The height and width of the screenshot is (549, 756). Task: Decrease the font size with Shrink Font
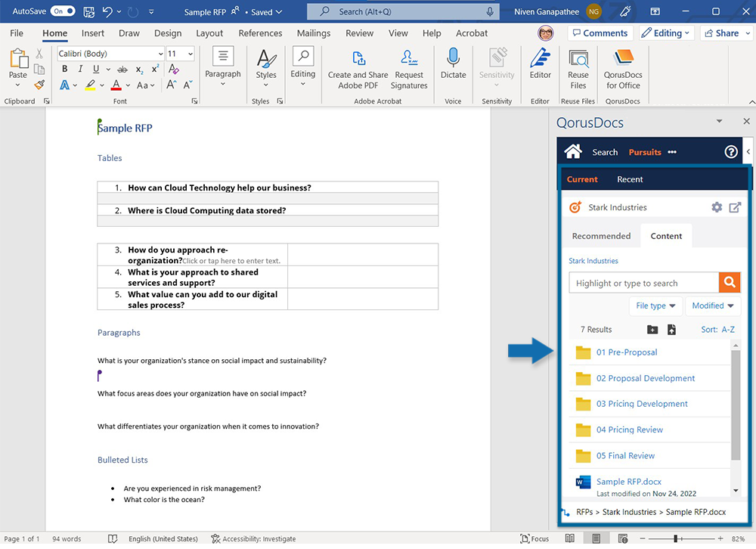[188, 85]
